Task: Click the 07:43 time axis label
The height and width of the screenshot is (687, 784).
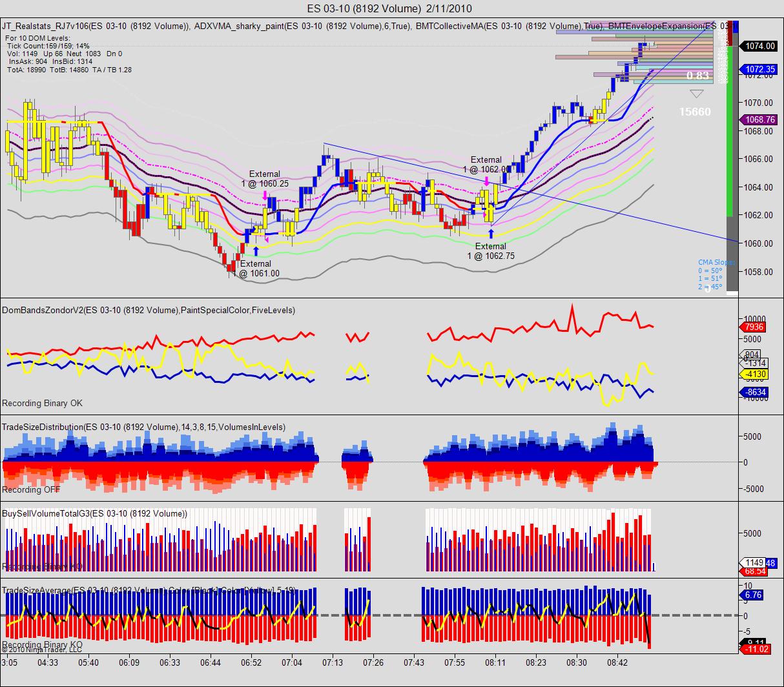Action: [x=414, y=662]
